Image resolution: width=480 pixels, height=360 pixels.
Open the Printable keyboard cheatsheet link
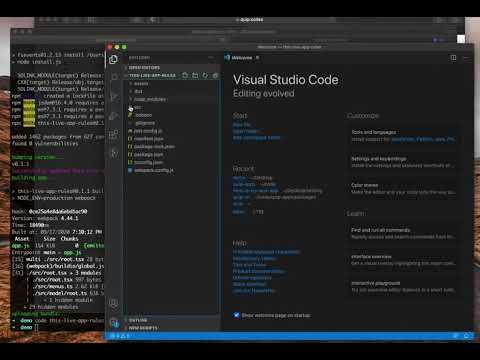pyautogui.click(x=266, y=252)
